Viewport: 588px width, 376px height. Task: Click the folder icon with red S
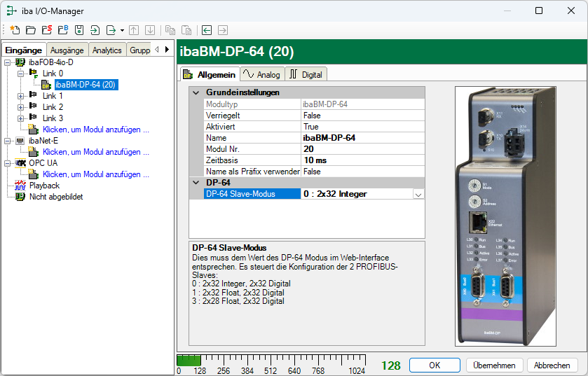point(46,30)
